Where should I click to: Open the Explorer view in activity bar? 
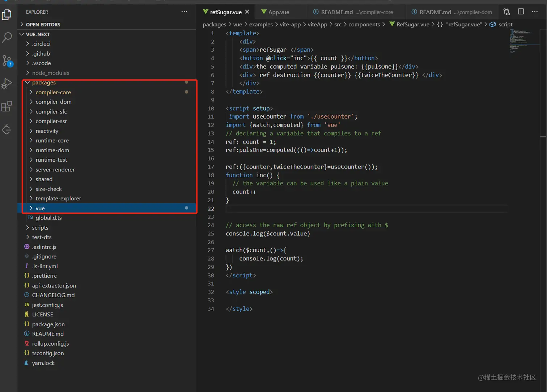click(7, 15)
